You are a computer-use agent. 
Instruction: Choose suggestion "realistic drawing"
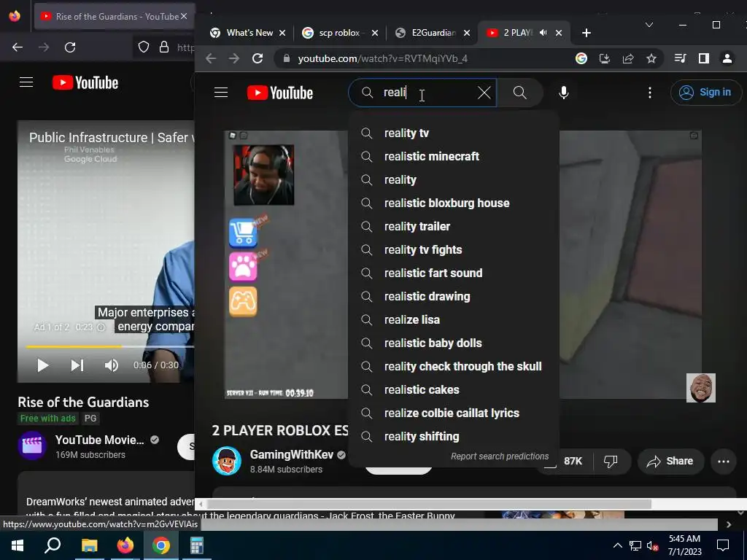[454, 296]
